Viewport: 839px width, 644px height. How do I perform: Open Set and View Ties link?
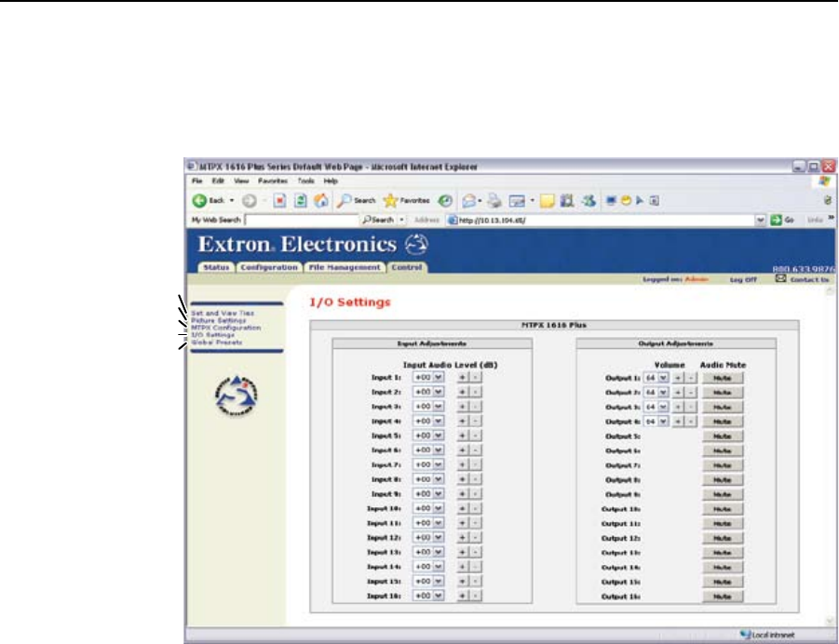[223, 313]
